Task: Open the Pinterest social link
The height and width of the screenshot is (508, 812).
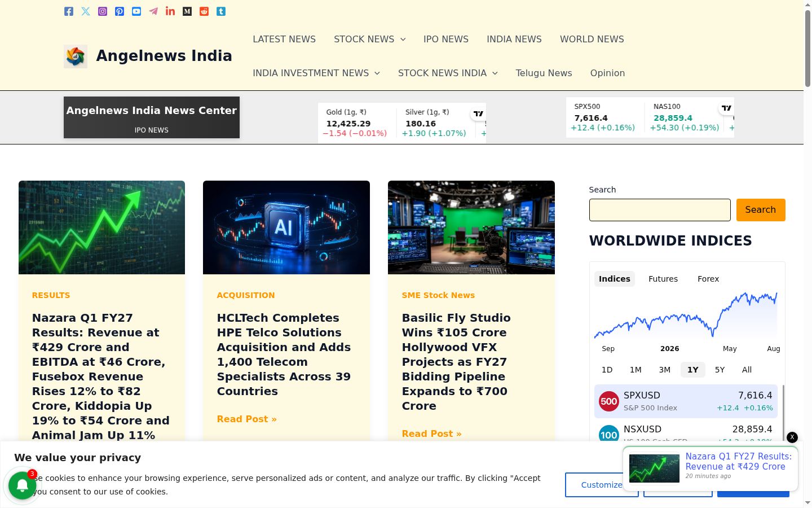Action: coord(120,11)
